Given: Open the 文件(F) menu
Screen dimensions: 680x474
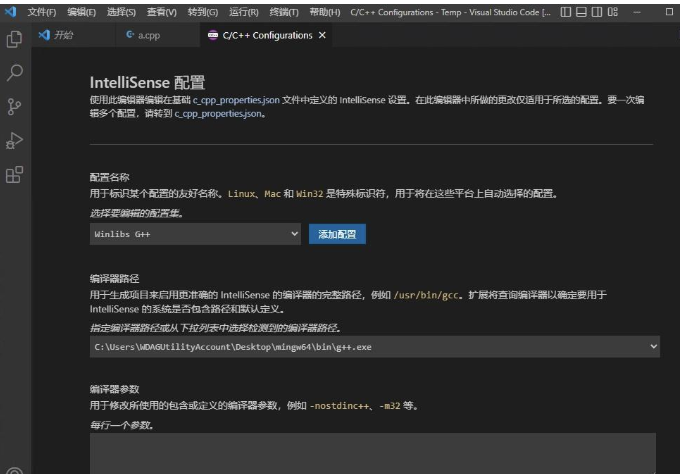Looking at the screenshot, I should [x=42, y=12].
